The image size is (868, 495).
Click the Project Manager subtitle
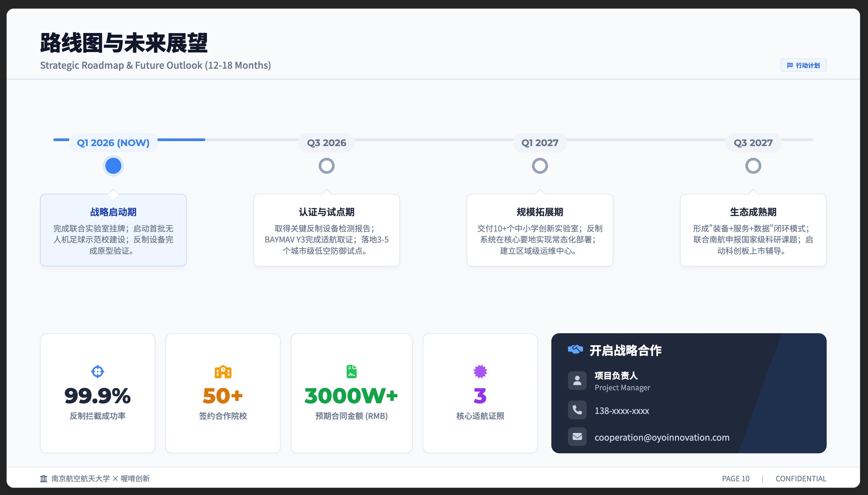(622, 388)
